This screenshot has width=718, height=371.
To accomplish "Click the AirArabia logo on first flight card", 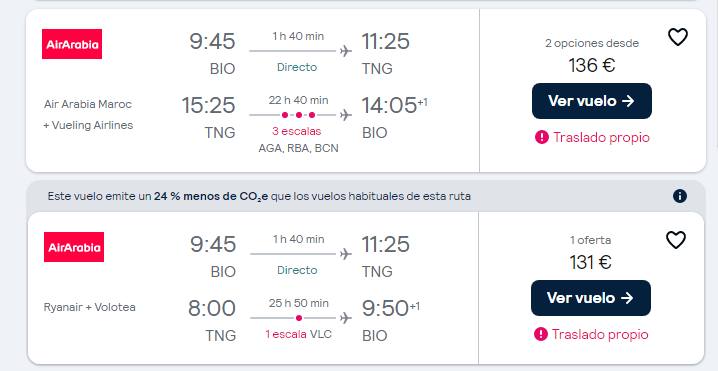I will pyautogui.click(x=72, y=44).
